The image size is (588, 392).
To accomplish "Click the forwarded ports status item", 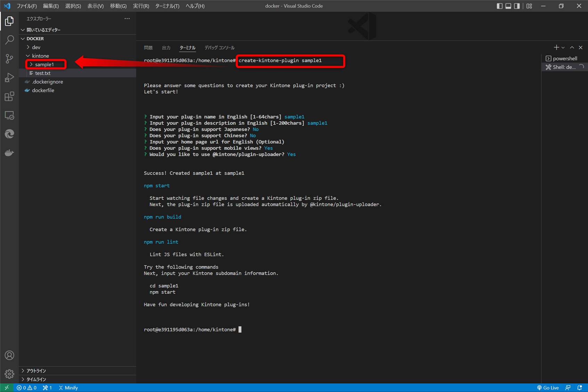I will click(47, 388).
